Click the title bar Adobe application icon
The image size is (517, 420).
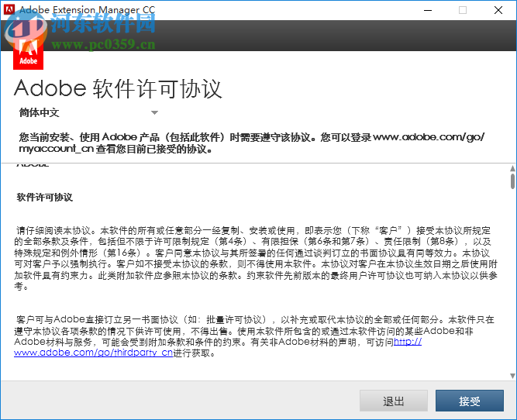(9, 9)
